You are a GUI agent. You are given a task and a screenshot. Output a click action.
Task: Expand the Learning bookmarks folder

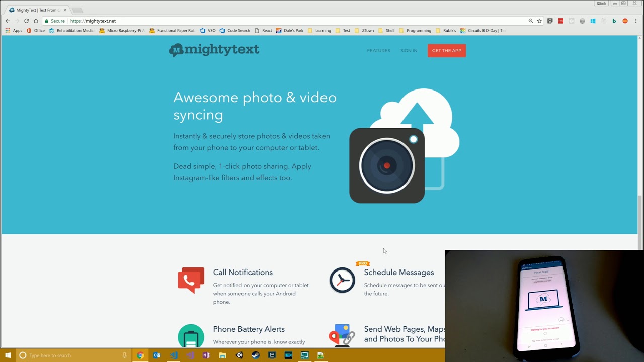click(319, 30)
